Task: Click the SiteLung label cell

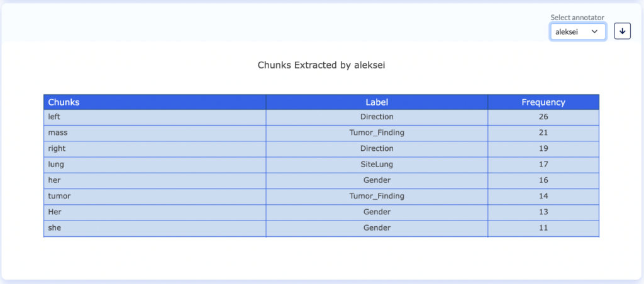Action: click(377, 165)
